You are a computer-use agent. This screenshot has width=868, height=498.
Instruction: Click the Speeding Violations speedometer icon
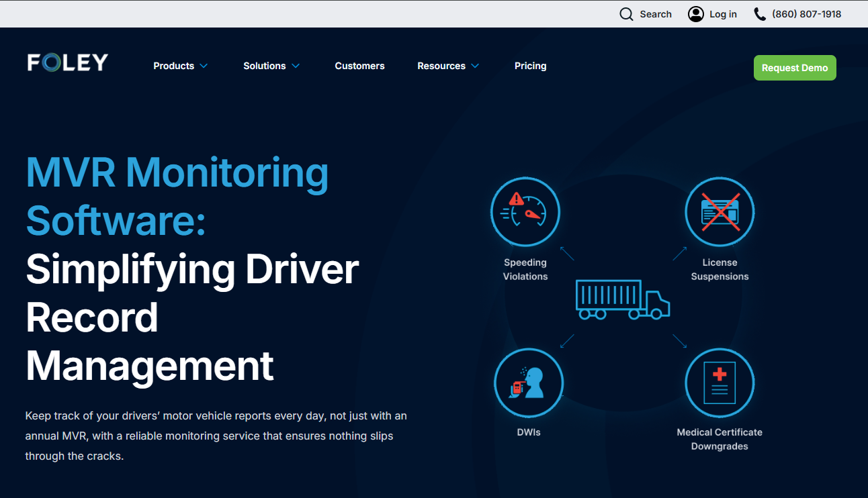[x=525, y=212]
